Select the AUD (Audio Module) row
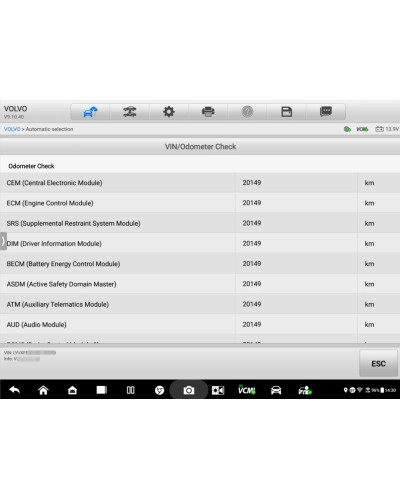Image resolution: width=400 pixels, height=500 pixels. [200, 324]
